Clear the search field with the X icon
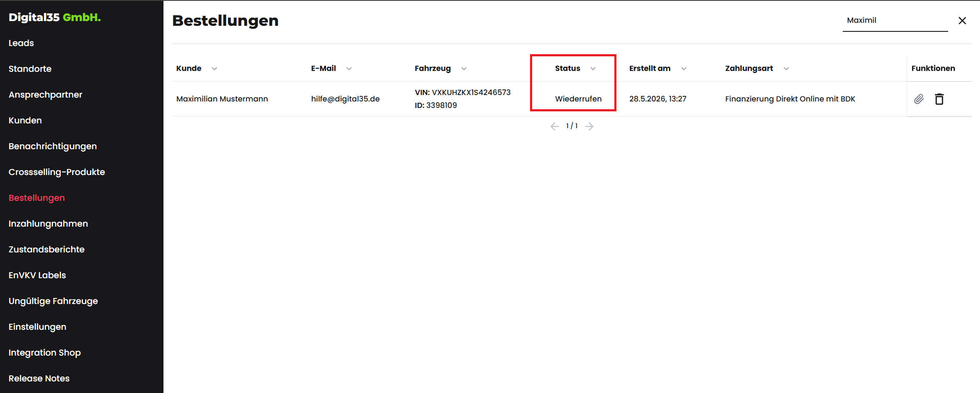Image resolution: width=980 pixels, height=393 pixels. (962, 21)
